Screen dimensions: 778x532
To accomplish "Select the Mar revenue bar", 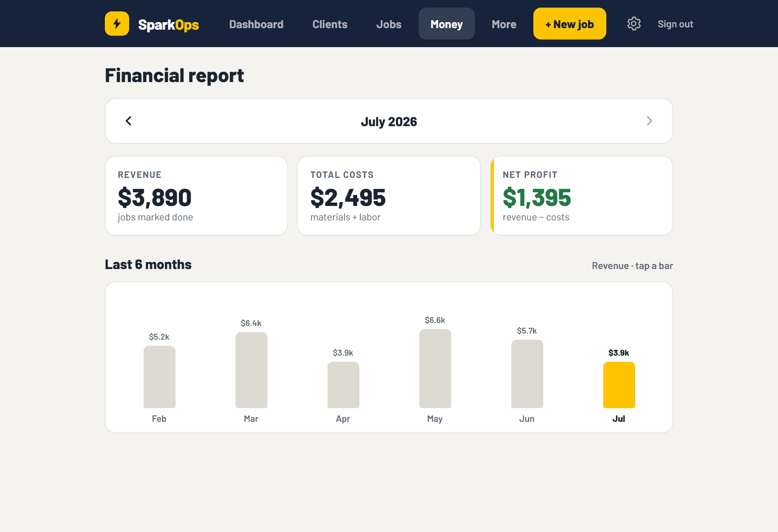I will [251, 370].
